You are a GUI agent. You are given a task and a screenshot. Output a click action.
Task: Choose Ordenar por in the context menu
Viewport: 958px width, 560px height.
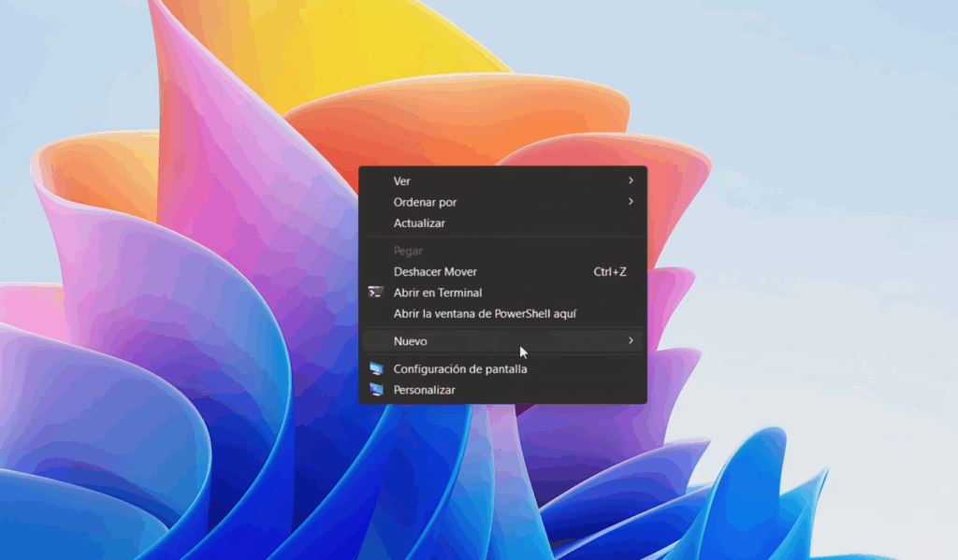coord(425,202)
